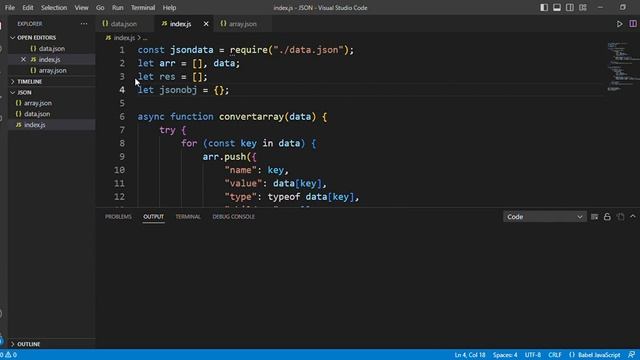The width and height of the screenshot is (640, 360).
Task: Expand the Outline section
Action: (52, 344)
